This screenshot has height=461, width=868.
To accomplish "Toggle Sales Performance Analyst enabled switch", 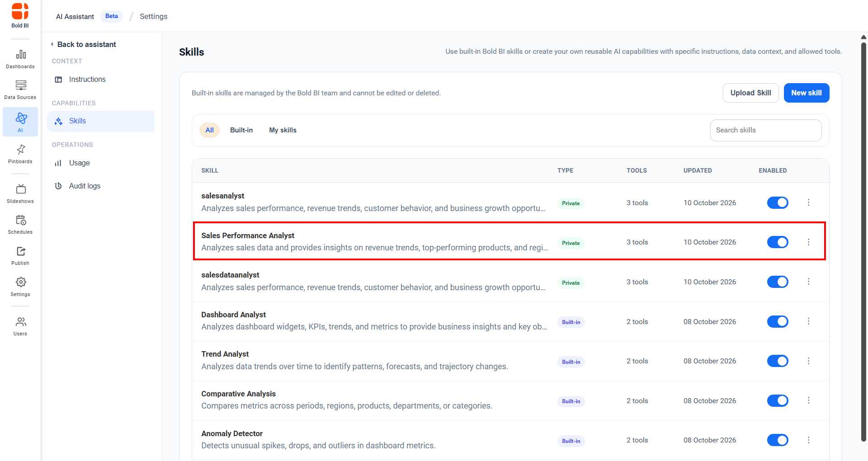I will 778,242.
